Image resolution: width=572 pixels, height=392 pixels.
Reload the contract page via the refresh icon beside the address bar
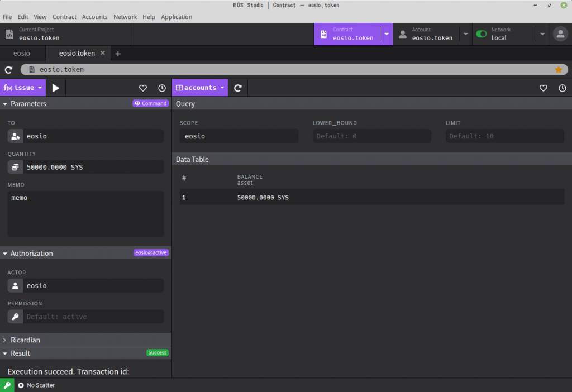pyautogui.click(x=9, y=70)
